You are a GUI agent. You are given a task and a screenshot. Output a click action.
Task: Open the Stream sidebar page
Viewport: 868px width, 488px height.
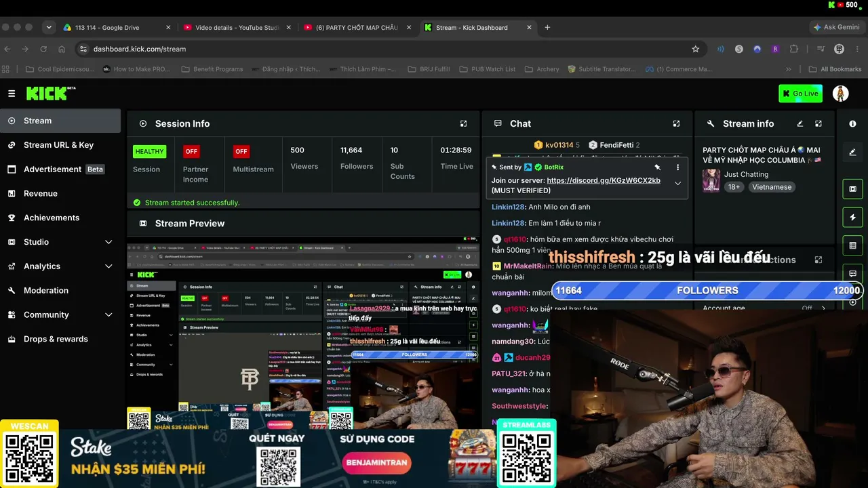(60, 121)
